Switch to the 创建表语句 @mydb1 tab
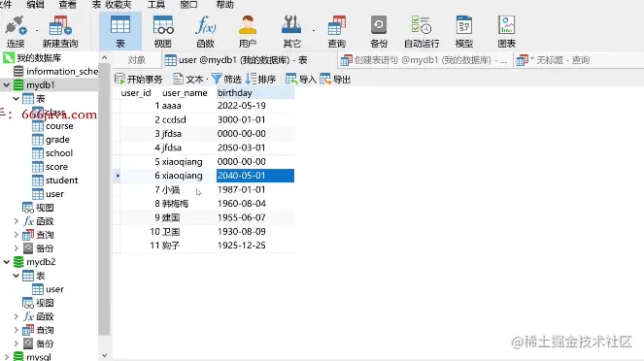The height and width of the screenshot is (361, 644). (x=425, y=60)
